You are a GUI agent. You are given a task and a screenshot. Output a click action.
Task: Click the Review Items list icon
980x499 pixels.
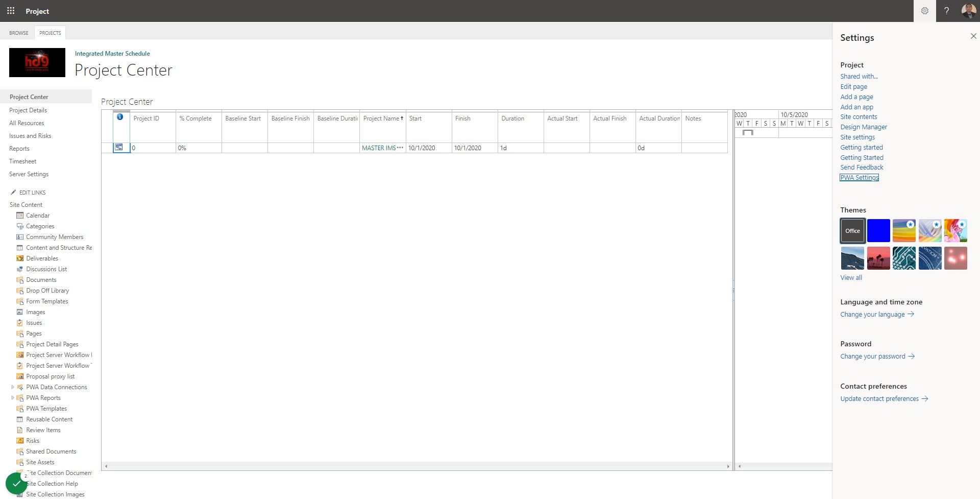tap(20, 430)
